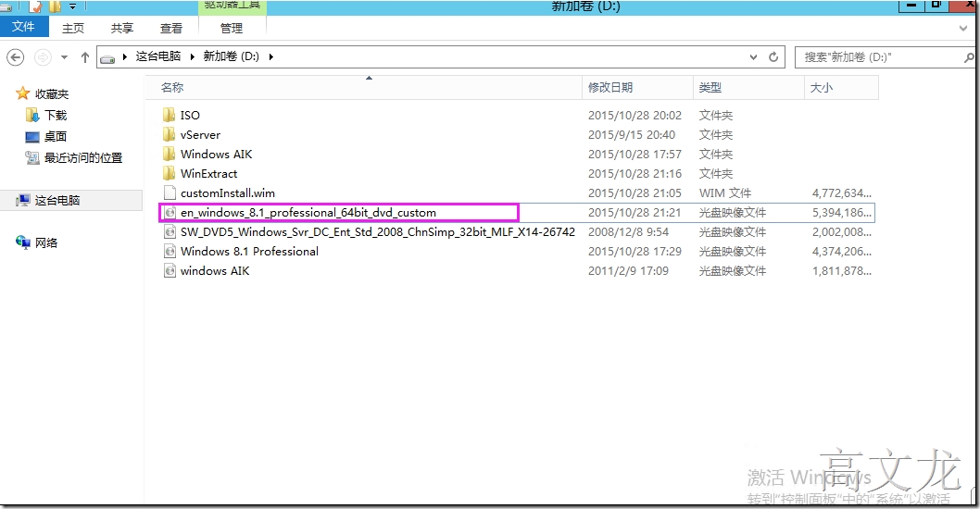Select the SW_DVD5_Windows_Svr_DC_Ent_Std_2008 image file
The image size is (980, 509).
point(378,231)
